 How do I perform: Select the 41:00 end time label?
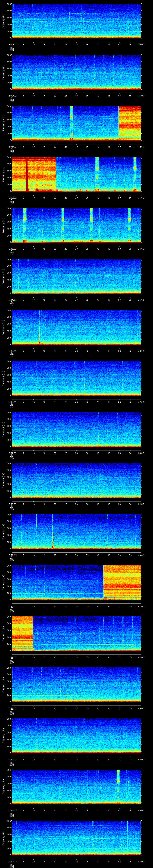point(141,606)
